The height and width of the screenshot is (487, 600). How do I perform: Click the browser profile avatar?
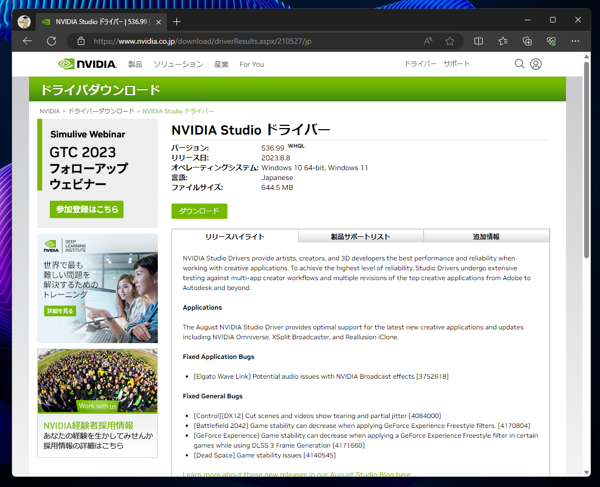(x=24, y=22)
